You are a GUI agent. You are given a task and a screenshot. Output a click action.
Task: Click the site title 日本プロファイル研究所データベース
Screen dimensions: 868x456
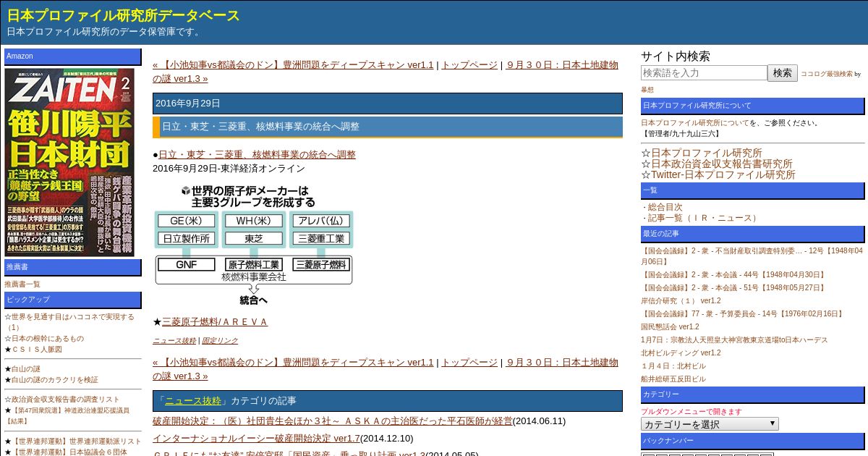pyautogui.click(x=123, y=16)
